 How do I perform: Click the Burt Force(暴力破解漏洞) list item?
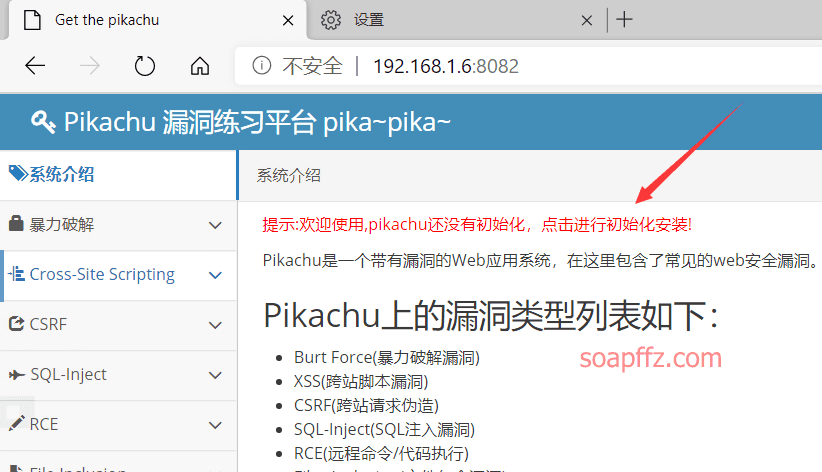coord(387,358)
